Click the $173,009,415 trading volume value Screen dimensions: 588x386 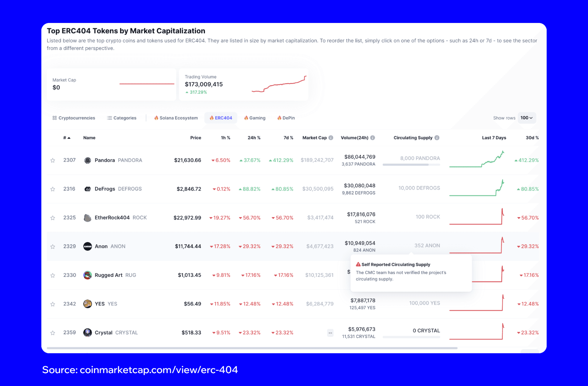204,84
